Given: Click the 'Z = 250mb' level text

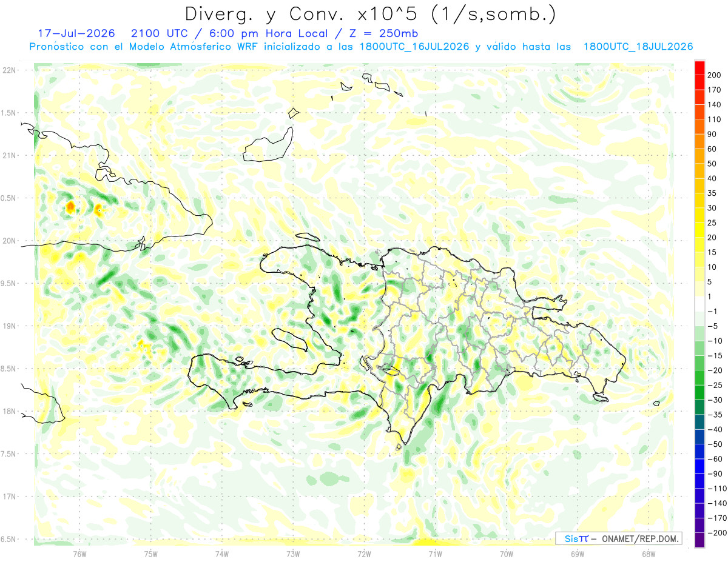Looking at the screenshot, I should pos(383,33).
